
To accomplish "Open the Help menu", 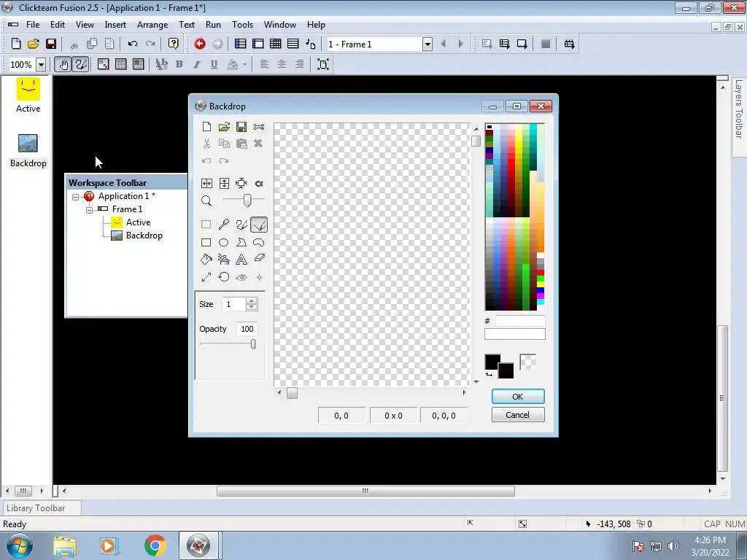I will click(x=316, y=25).
